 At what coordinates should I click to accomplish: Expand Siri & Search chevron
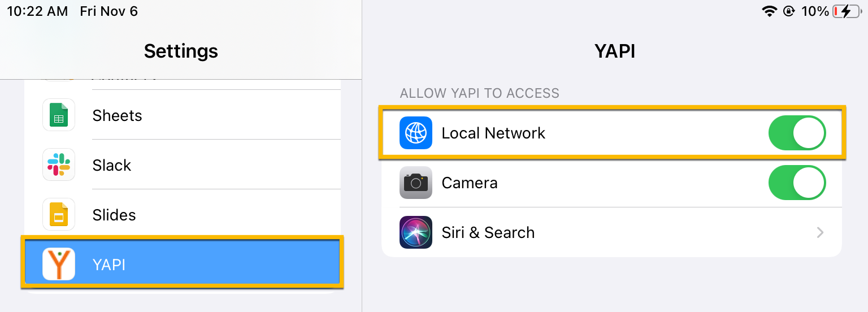point(821,232)
